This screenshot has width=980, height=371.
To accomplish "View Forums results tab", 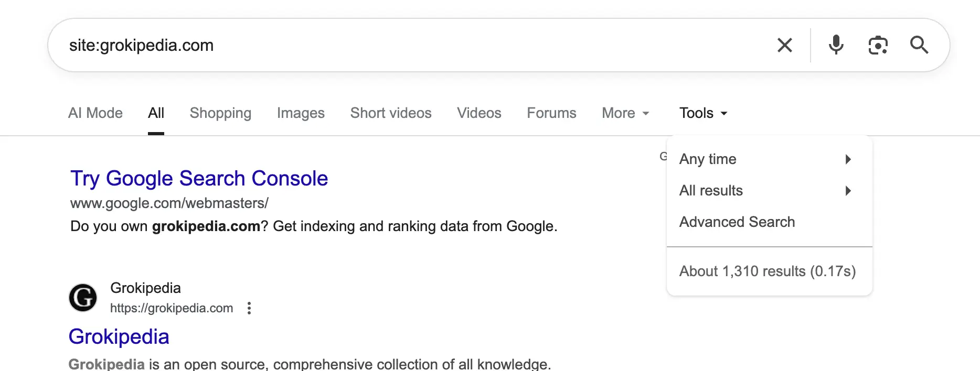I will click(x=551, y=113).
